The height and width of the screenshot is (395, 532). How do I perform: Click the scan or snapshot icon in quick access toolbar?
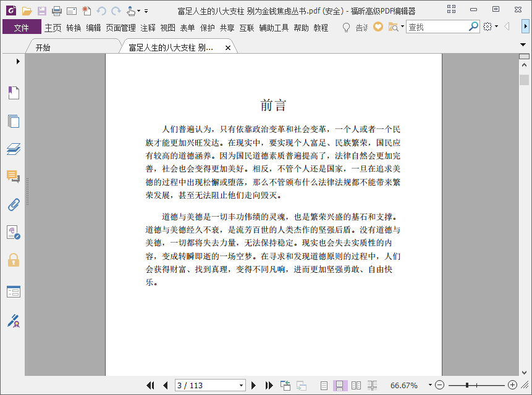[72, 11]
